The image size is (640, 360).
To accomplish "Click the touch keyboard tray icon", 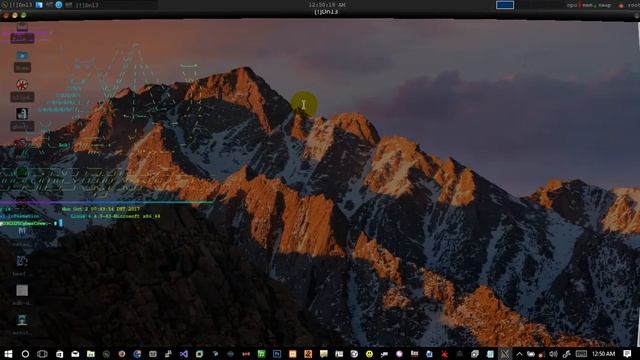I will tap(581, 353).
